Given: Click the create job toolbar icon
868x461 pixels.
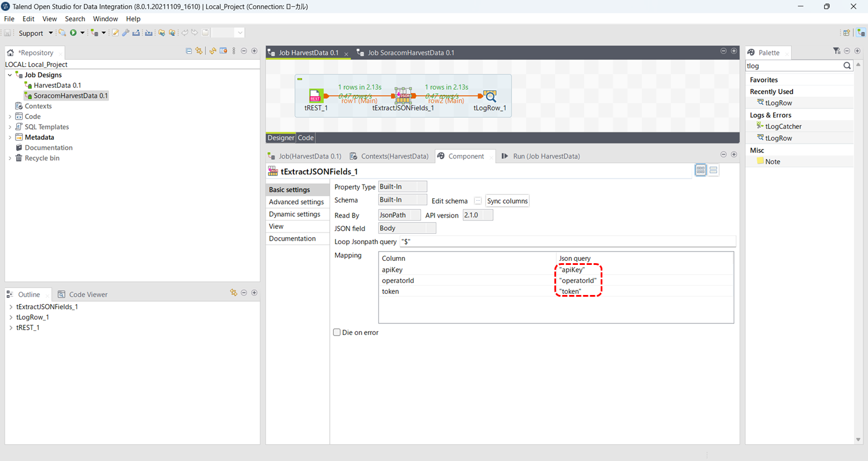Looking at the screenshot, I should tap(95, 33).
